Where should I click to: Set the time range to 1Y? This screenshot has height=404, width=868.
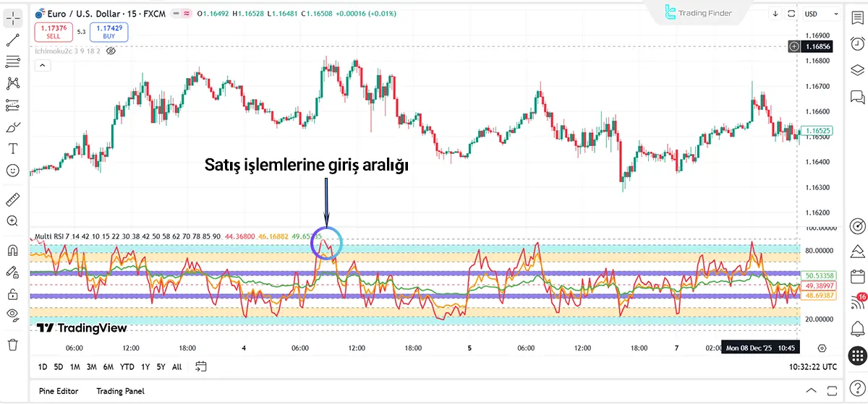click(x=145, y=367)
